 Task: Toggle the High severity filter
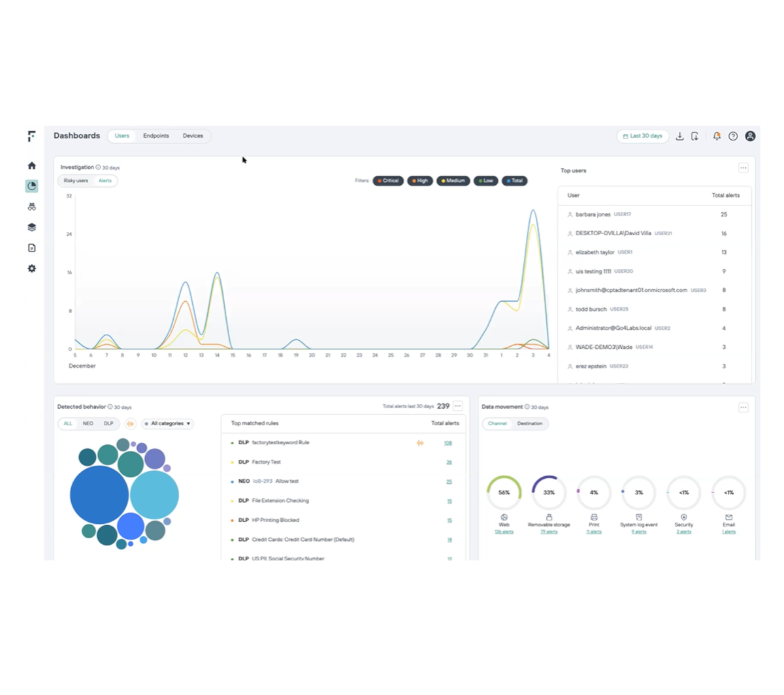[420, 181]
